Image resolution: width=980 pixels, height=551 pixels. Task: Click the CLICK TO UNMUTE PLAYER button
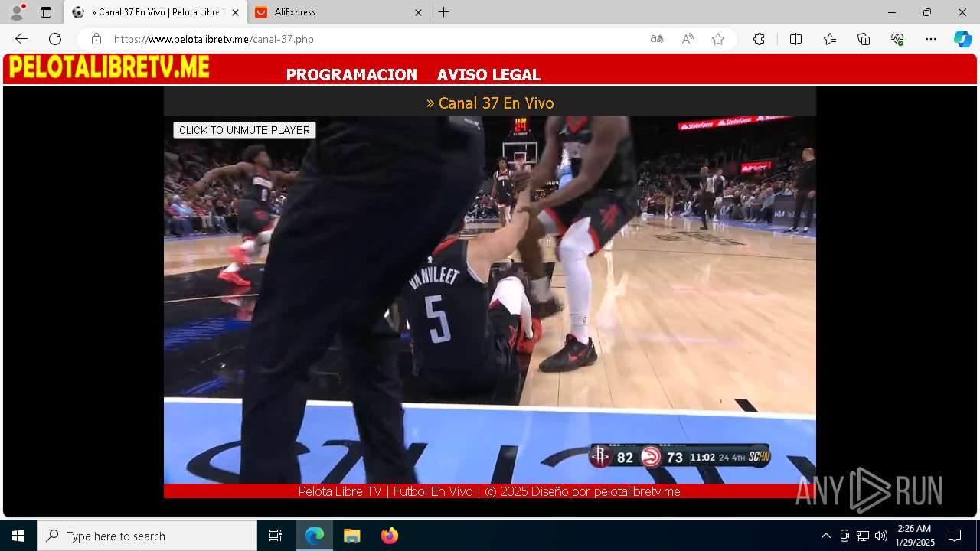click(x=244, y=130)
